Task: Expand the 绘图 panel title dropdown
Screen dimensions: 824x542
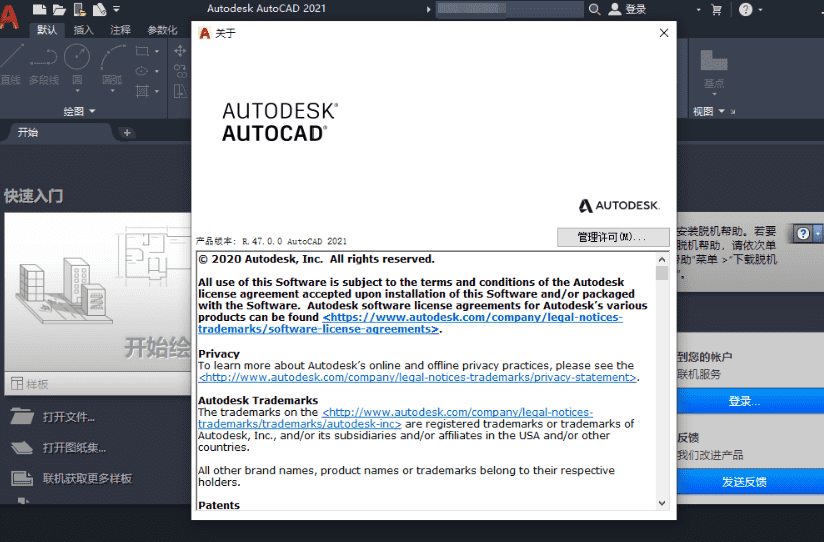Action: [x=79, y=111]
